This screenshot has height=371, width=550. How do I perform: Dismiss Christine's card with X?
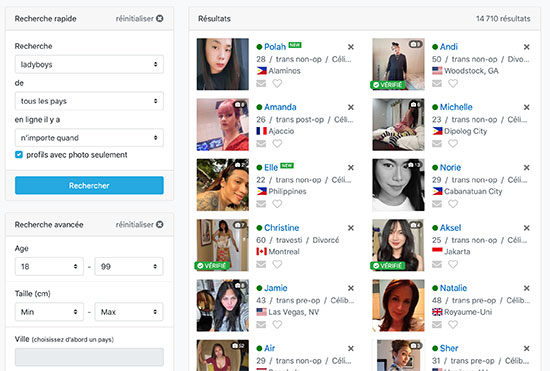[351, 228]
